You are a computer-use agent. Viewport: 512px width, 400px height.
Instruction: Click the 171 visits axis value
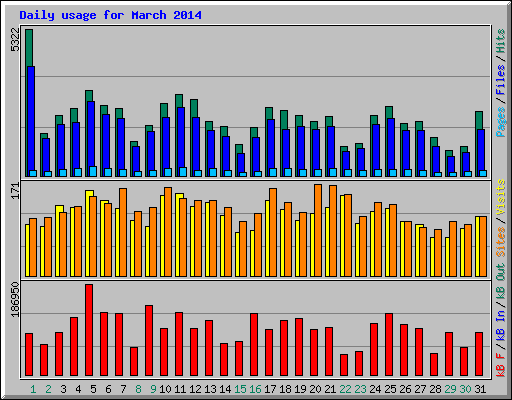point(15,191)
